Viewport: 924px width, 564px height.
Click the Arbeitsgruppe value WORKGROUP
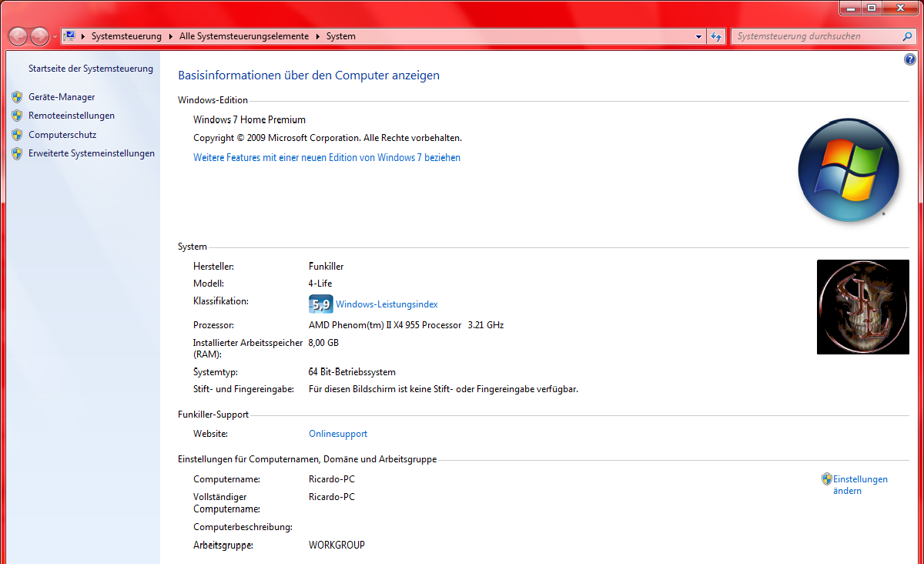click(336, 546)
